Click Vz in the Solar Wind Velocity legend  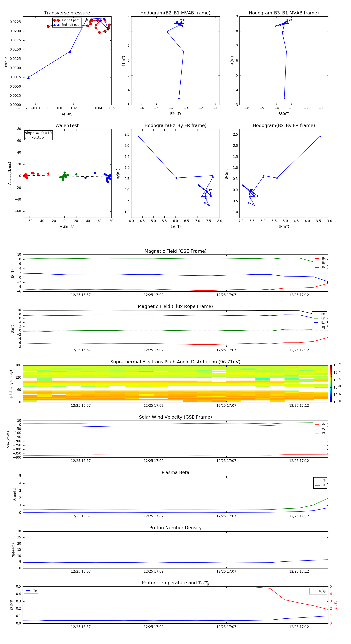point(320,433)
